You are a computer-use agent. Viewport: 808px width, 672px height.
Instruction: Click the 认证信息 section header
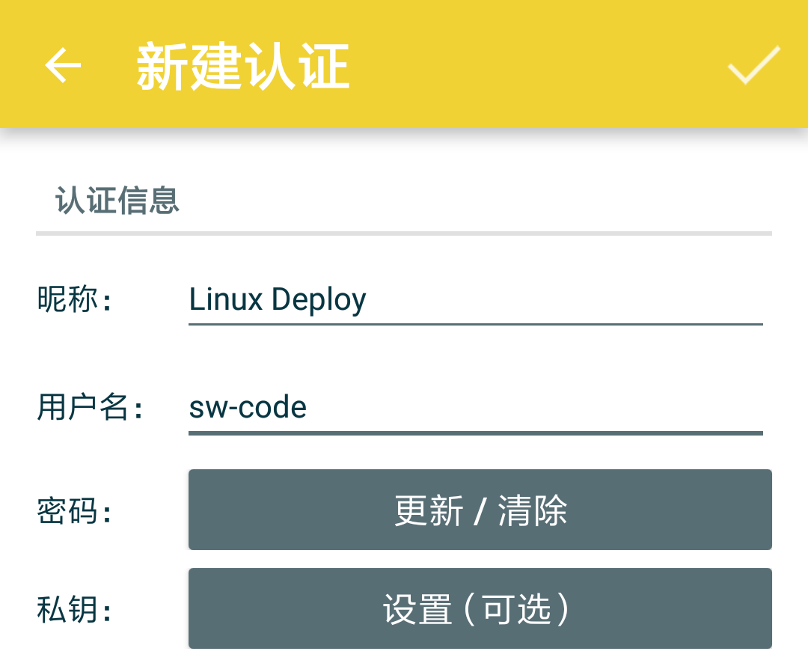pos(117,201)
